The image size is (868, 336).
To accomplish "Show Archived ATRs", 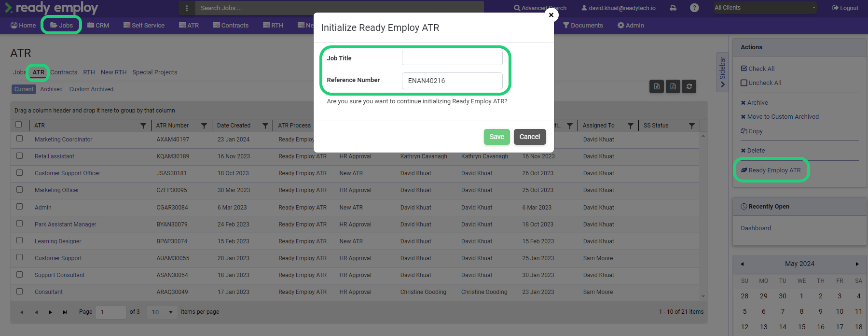I will tap(51, 89).
